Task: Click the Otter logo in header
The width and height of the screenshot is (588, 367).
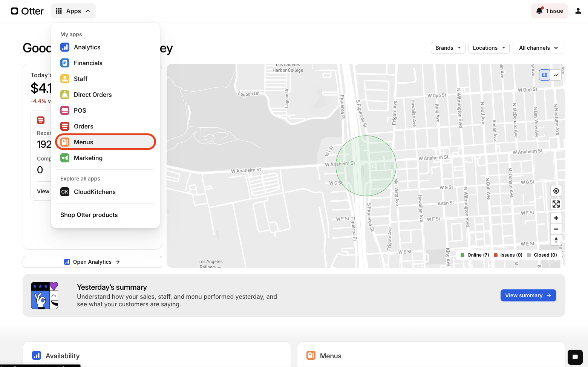Action: point(27,11)
